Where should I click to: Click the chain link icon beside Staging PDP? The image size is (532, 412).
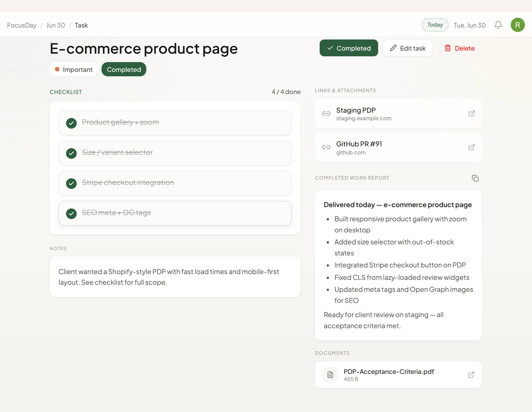click(x=326, y=114)
